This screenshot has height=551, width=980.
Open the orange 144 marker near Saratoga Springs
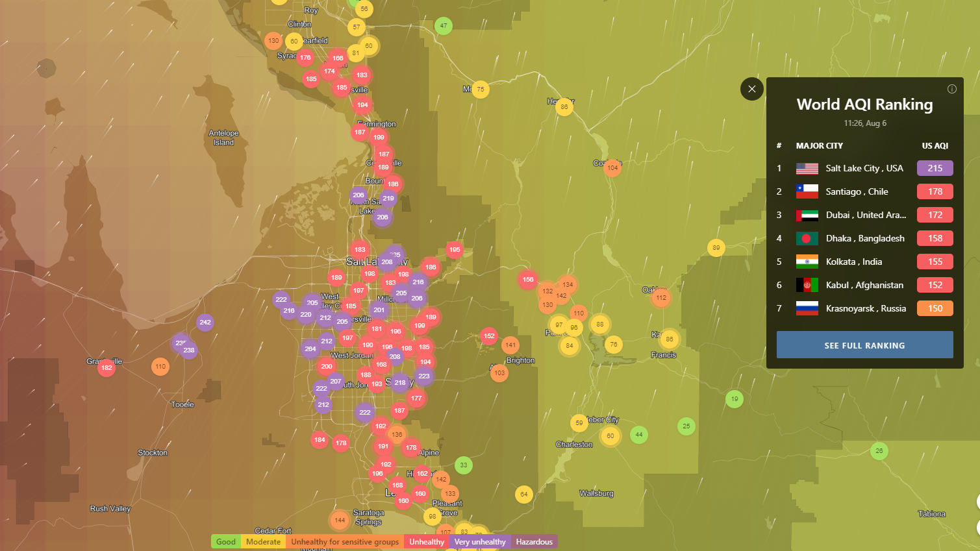pyautogui.click(x=340, y=520)
